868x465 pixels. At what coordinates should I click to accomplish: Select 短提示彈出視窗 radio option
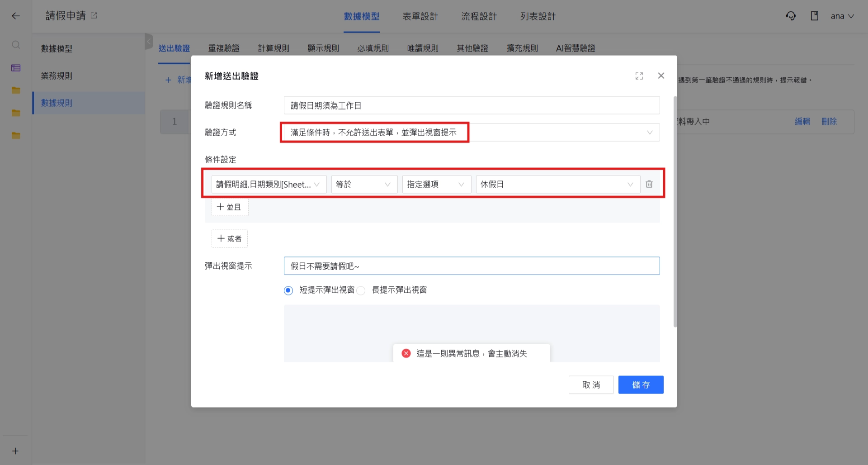coord(288,290)
